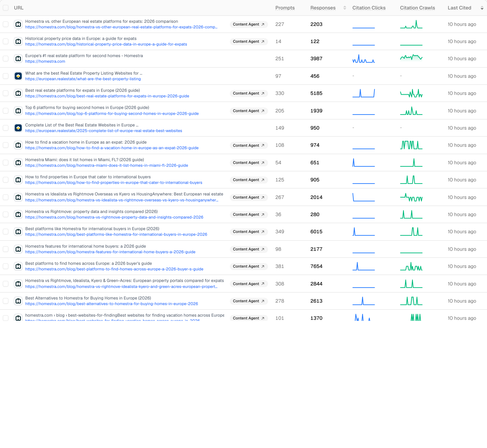
Task: Check the 'Homestra vs Rightmove: property data' row checkbox
Action: (6, 215)
